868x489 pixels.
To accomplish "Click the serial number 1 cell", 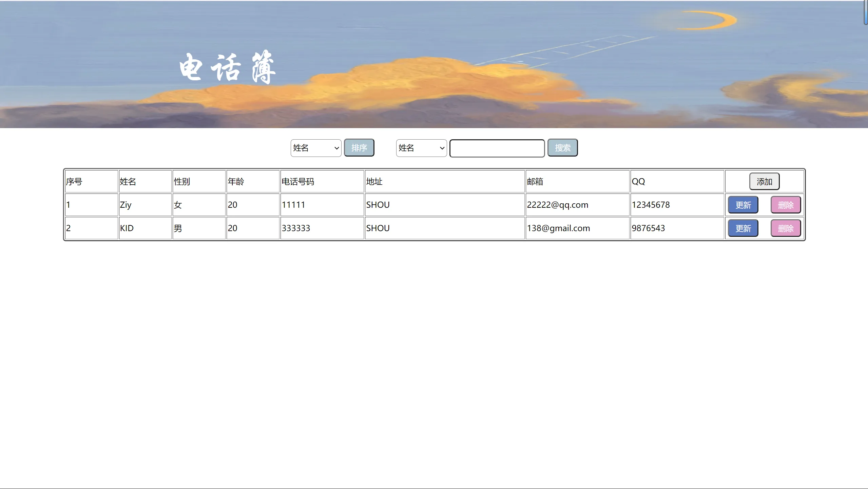I will [92, 205].
